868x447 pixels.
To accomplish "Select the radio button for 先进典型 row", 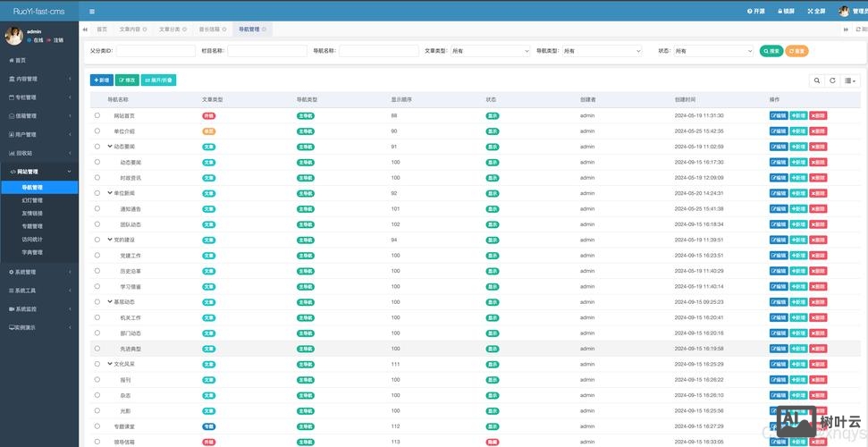I will [x=97, y=348].
